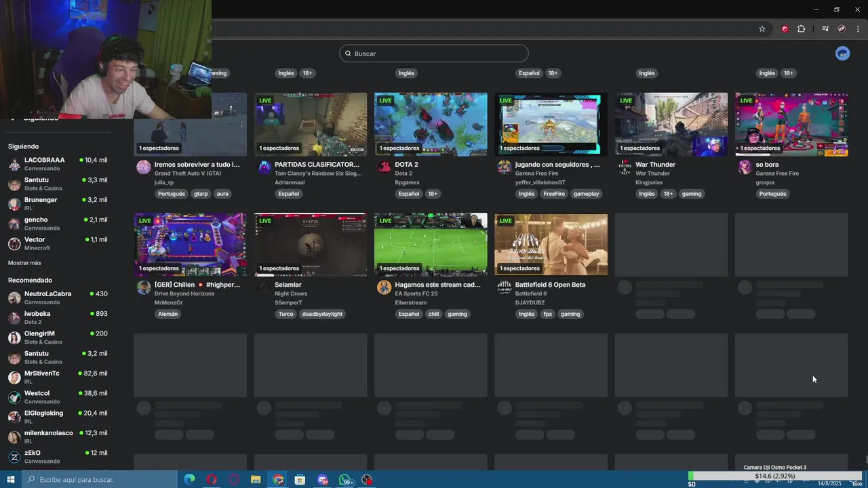Click the Buscar search field
868x488 pixels.
(x=434, y=54)
